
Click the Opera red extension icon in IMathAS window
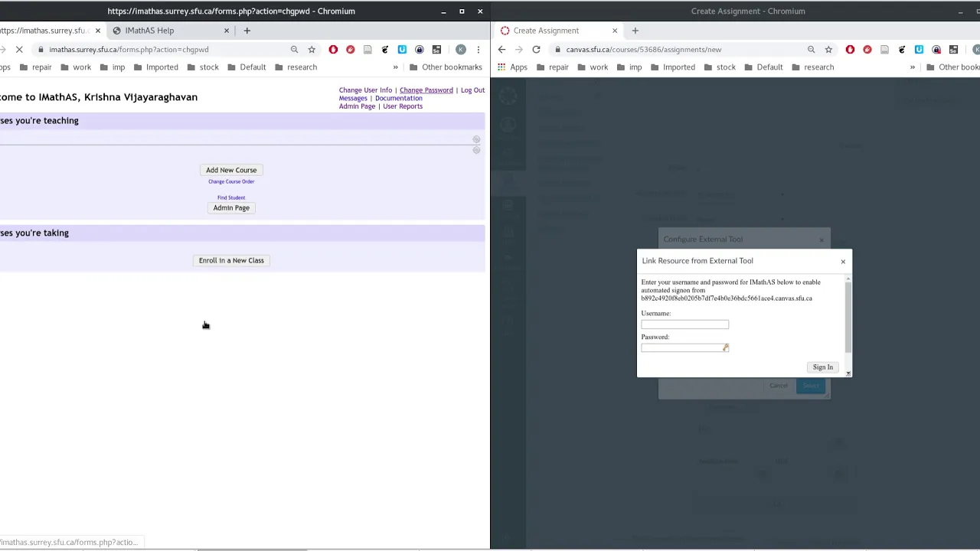tap(333, 50)
